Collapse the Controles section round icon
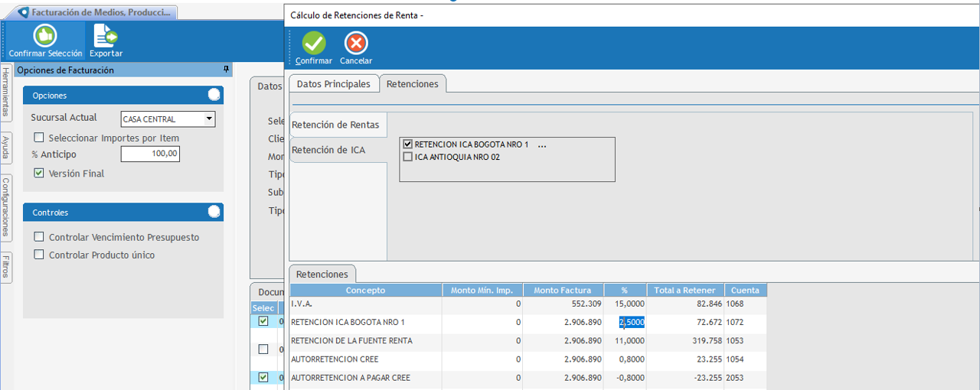 [x=214, y=212]
